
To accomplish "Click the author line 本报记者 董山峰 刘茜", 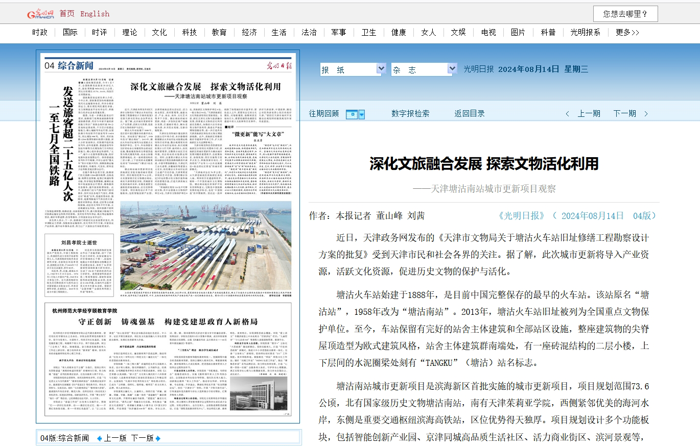I will pyautogui.click(x=367, y=216).
